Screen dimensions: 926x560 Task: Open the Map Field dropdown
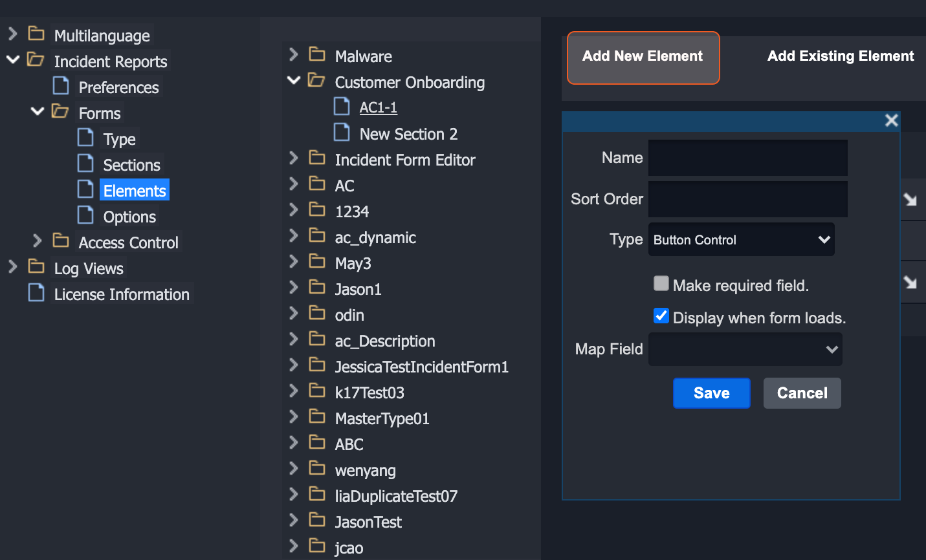point(745,350)
